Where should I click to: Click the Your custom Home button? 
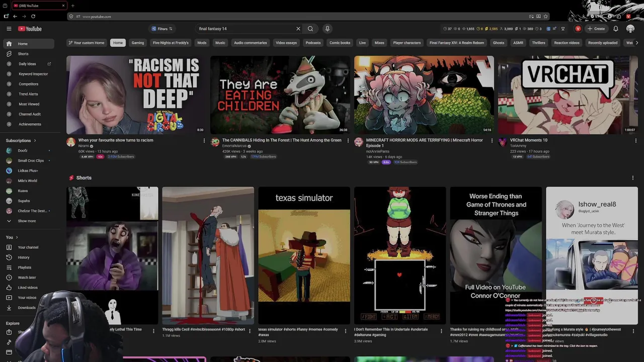[87, 43]
